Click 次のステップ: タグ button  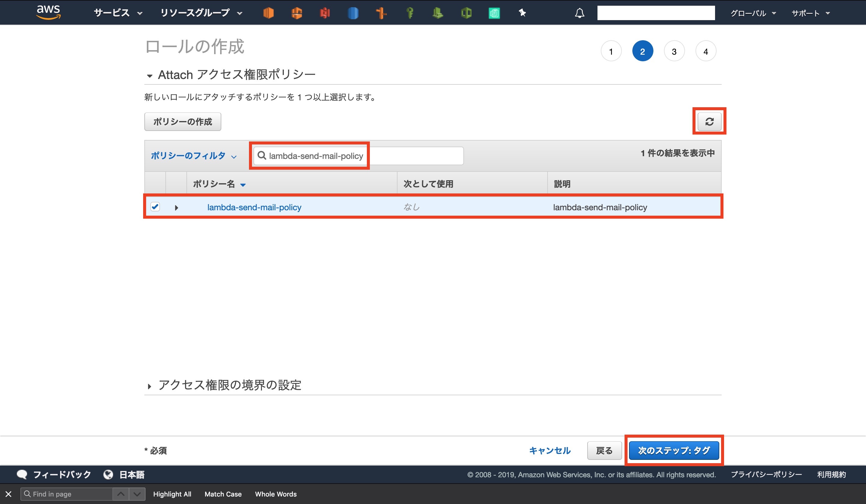click(674, 451)
